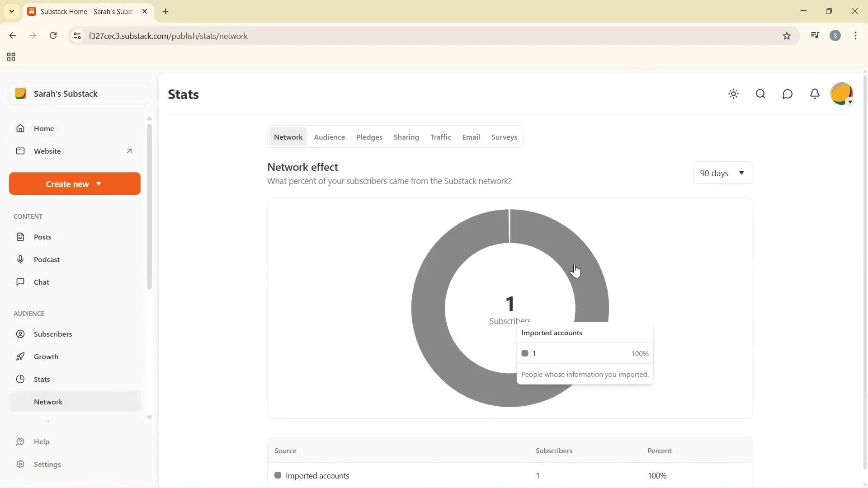Click the Settings entry in sidebar

(x=47, y=464)
